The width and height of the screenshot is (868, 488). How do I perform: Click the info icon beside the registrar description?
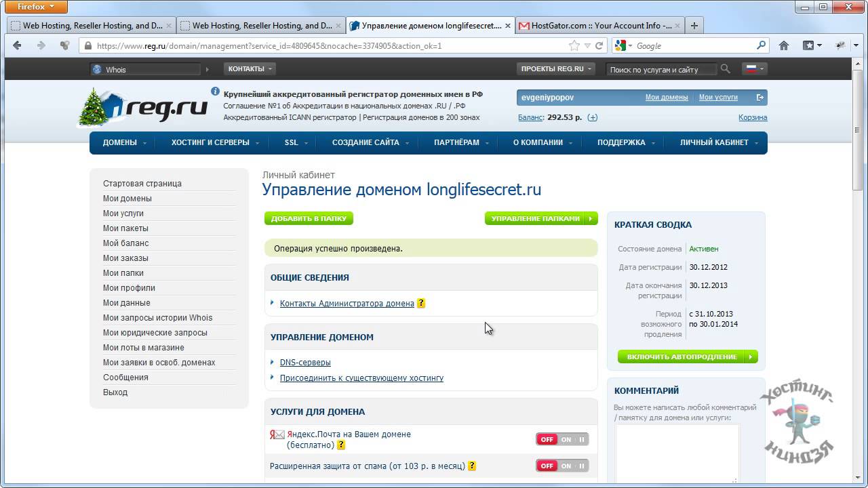click(215, 91)
